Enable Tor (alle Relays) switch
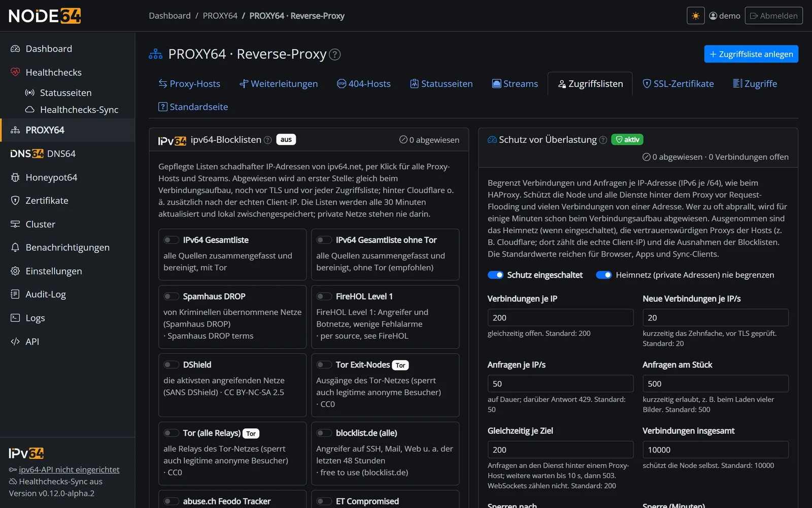This screenshot has width=812, height=508. click(x=171, y=433)
